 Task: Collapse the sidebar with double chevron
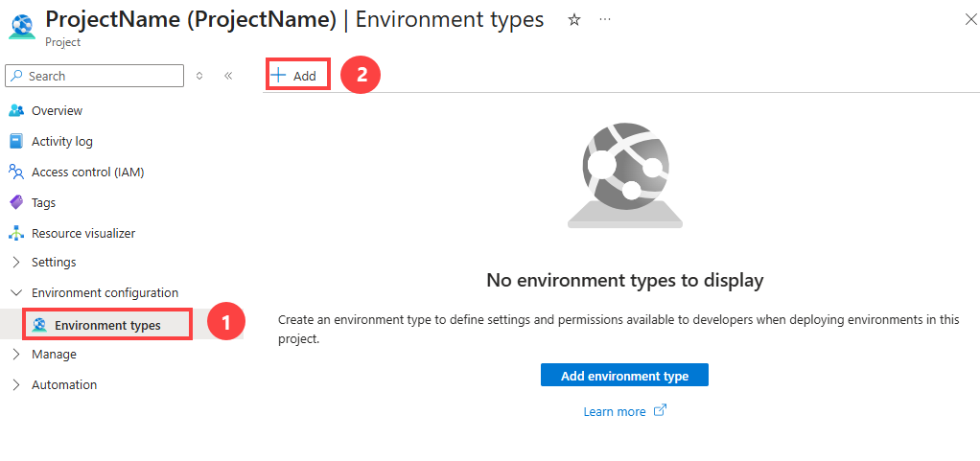coord(228,76)
